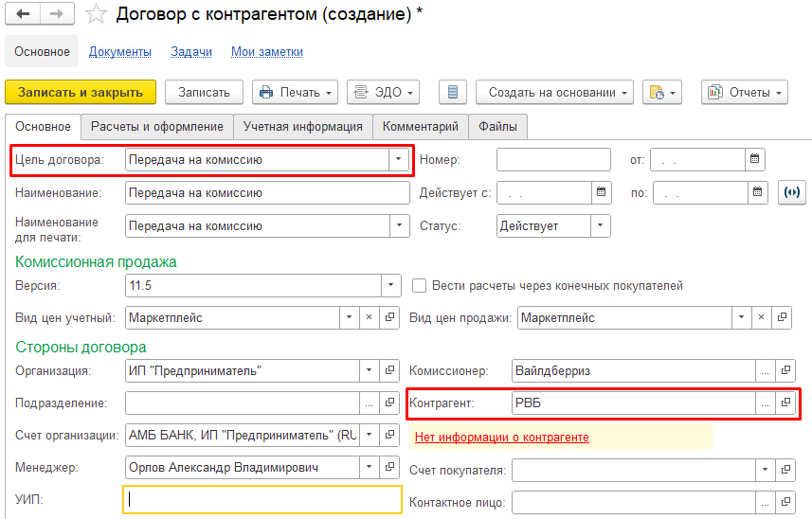The image size is (812, 519).
Task: Clear the 'Вид цен учетный' field
Action: [369, 318]
